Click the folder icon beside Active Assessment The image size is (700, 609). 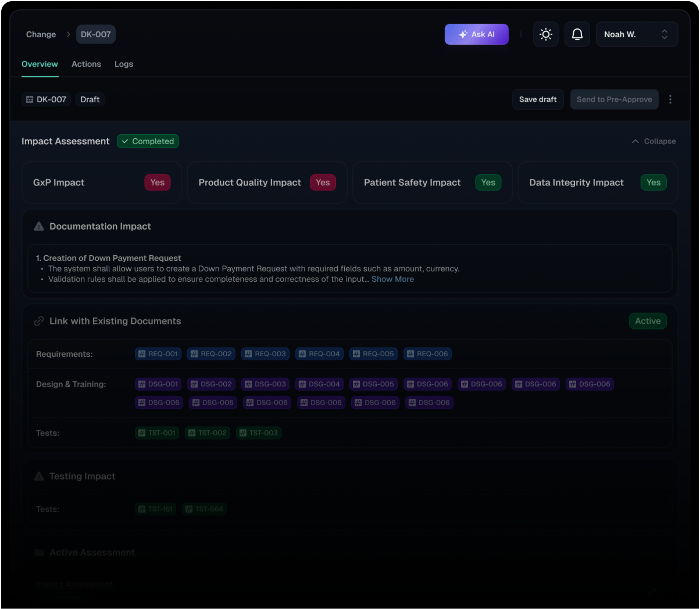(39, 553)
